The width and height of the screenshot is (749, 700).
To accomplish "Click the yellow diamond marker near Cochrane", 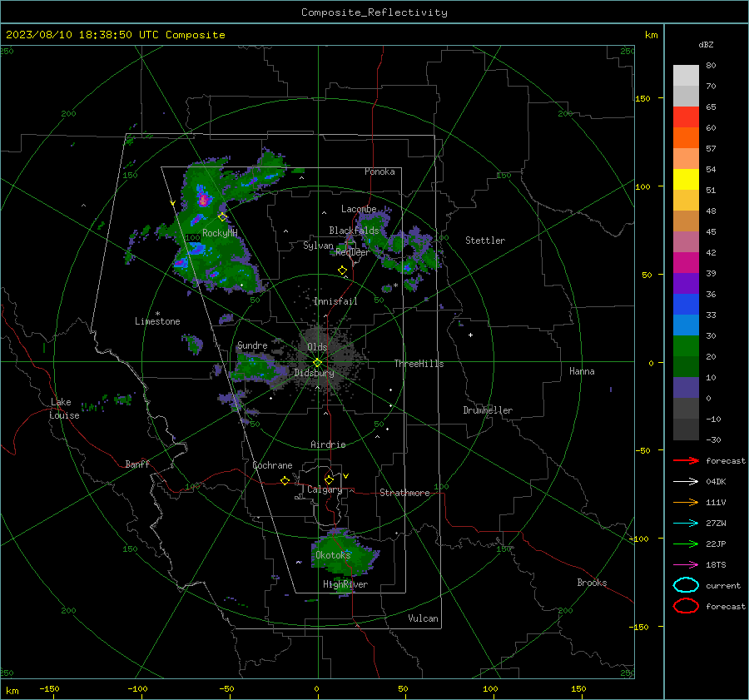I will 285,480.
